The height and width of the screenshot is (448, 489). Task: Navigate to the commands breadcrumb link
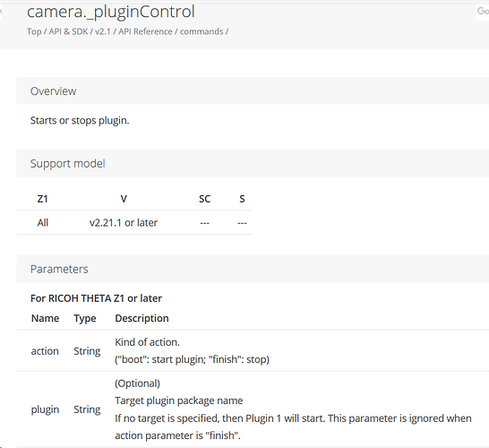(x=202, y=31)
